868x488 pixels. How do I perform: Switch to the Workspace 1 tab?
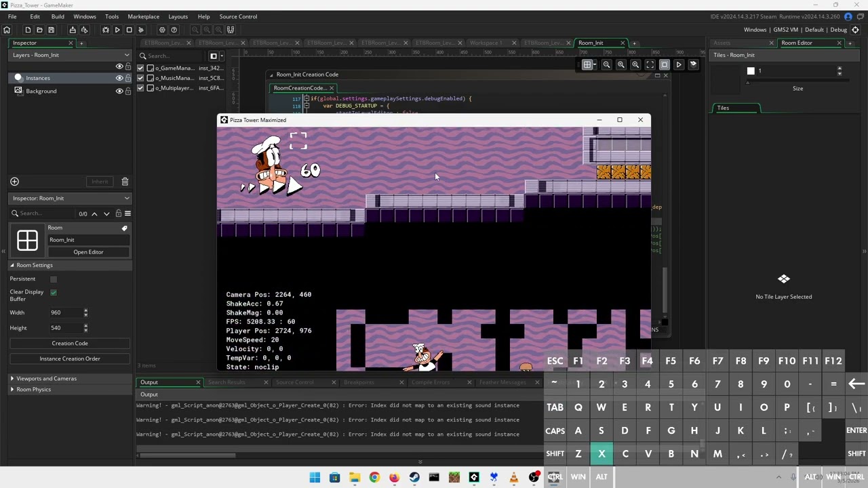487,43
